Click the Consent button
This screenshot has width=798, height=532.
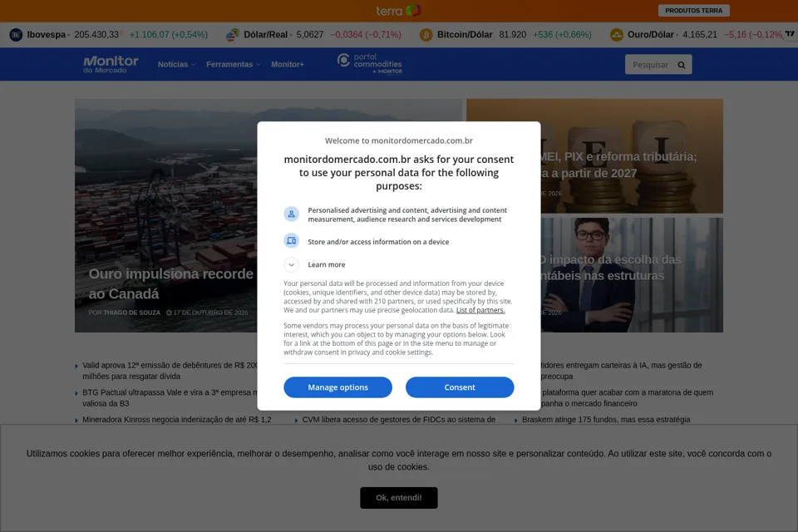click(460, 387)
